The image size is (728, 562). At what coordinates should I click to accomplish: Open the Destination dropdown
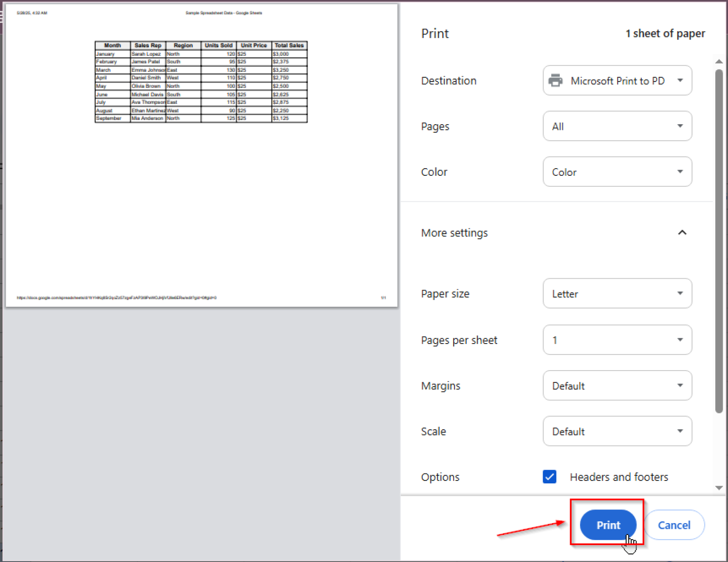(x=616, y=81)
